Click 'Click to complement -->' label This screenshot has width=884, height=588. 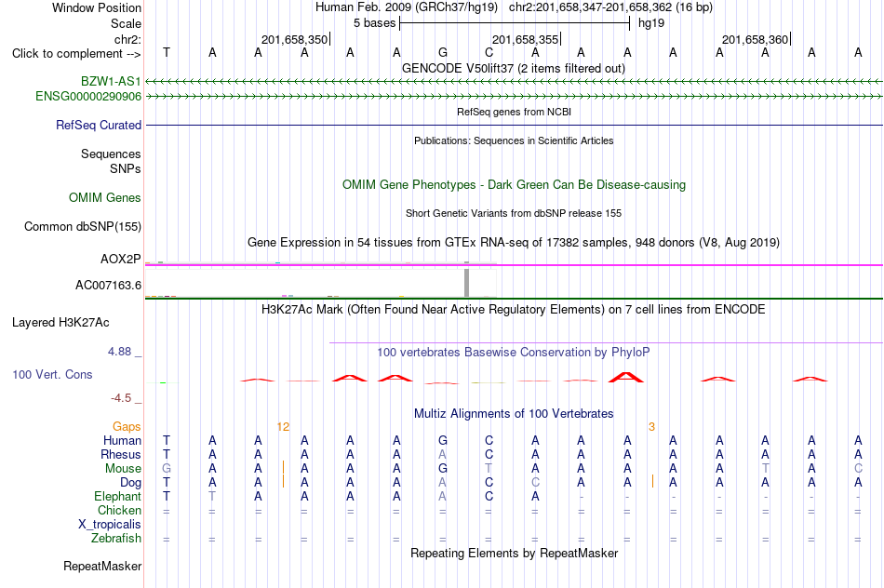pyautogui.click(x=76, y=54)
